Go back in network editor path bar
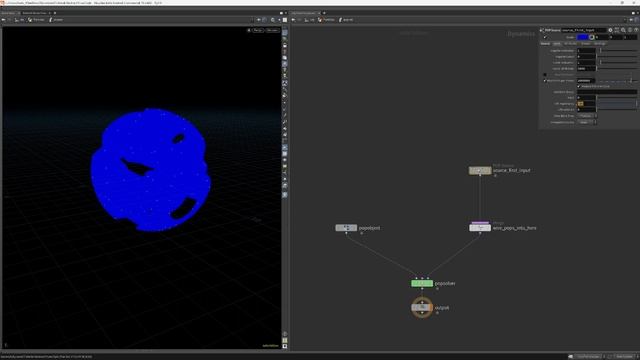This screenshot has width=640, height=360. (x=293, y=20)
